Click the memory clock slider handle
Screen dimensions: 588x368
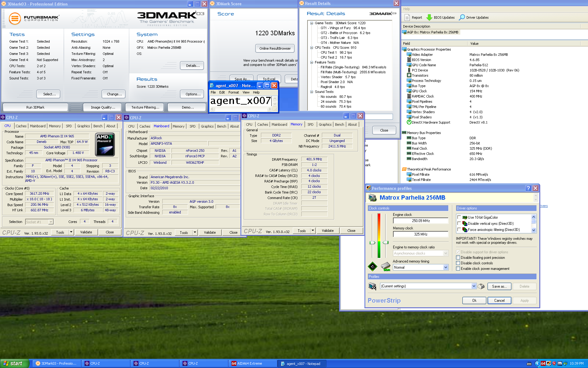(386, 243)
